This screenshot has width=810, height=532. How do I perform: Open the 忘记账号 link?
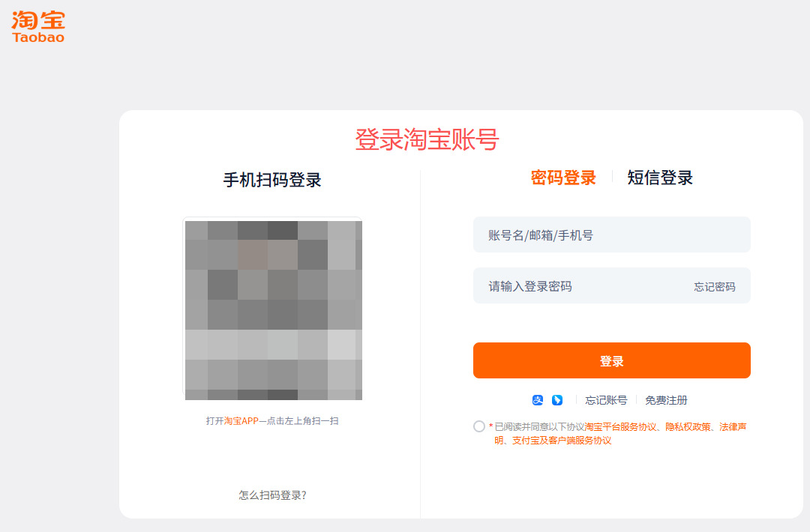point(606,400)
